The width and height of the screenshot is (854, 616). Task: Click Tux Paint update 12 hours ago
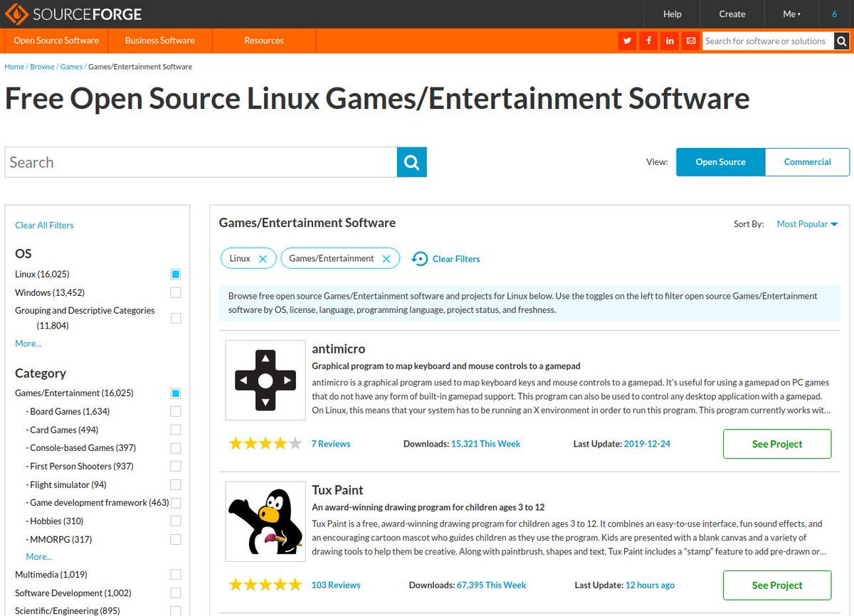pos(650,585)
